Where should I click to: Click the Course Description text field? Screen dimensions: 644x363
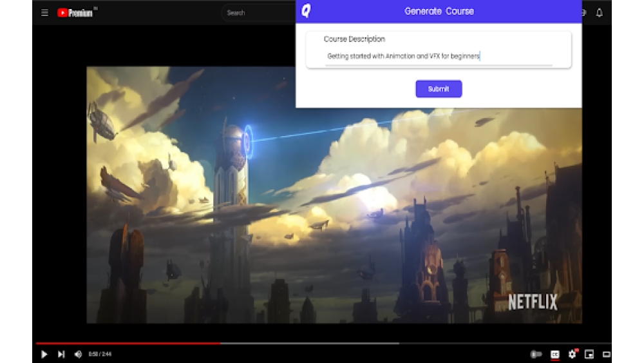[x=439, y=56]
